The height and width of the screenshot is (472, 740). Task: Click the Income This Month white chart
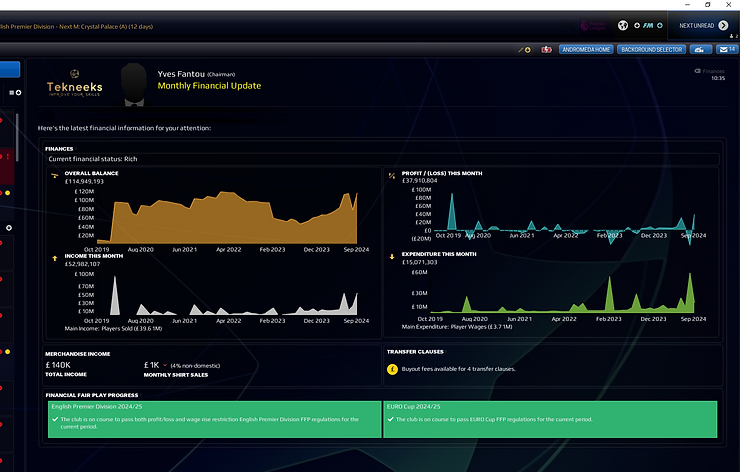tap(227, 295)
